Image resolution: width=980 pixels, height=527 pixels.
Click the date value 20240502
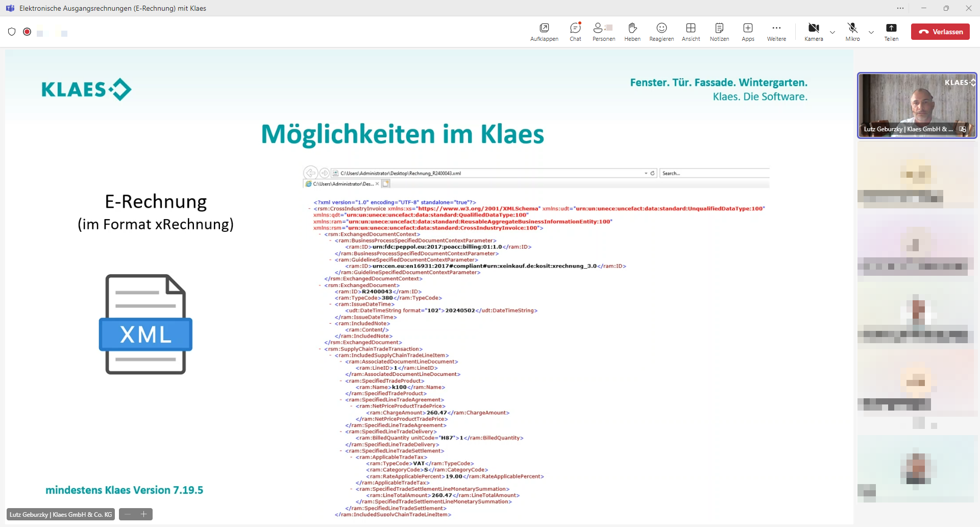pyautogui.click(x=460, y=310)
